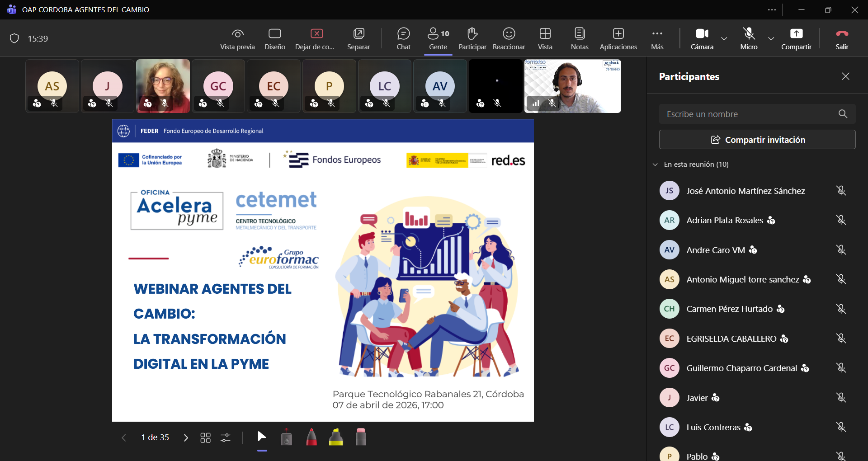Screen dimensions: 868x461
Task: Toggle mic for José Antonio Martínez Sánchez
Action: pos(840,191)
